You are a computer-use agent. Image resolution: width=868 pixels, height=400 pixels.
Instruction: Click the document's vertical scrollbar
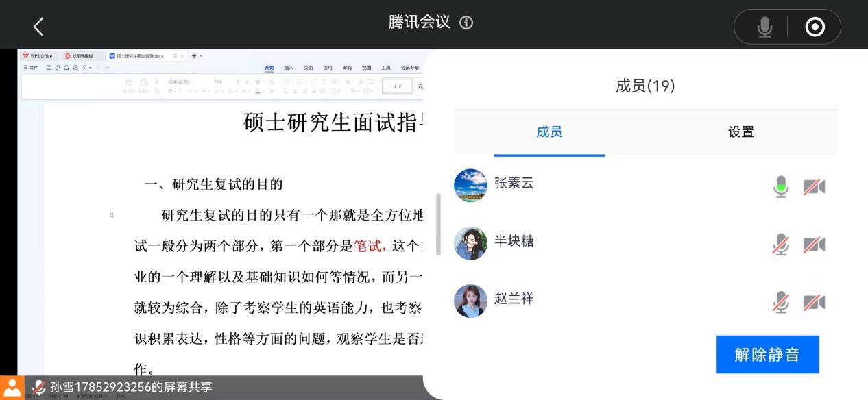point(438,224)
